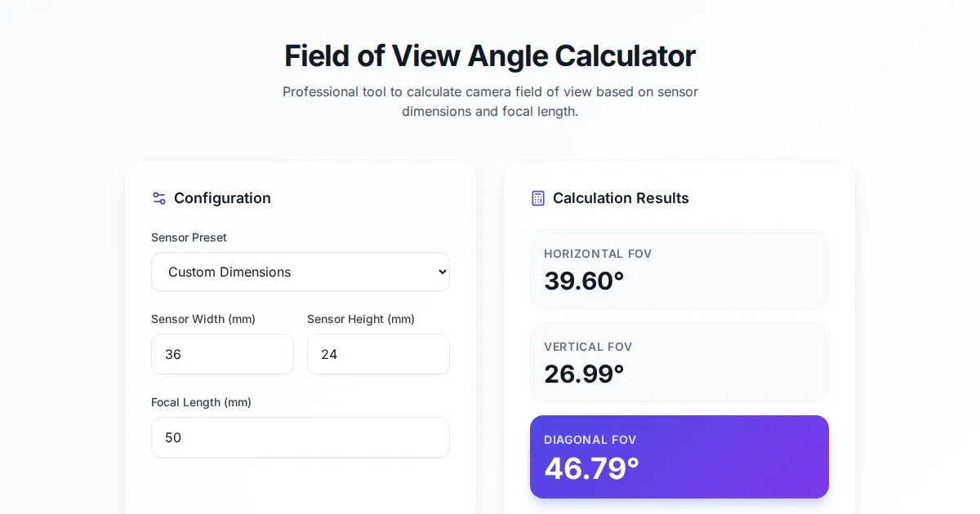Click the Sensor Width (mm) label
This screenshot has width=980, height=514.
[203, 319]
